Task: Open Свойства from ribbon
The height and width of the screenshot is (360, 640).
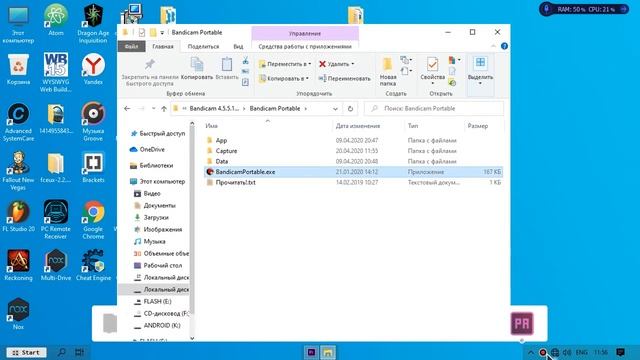Action: tap(432, 70)
